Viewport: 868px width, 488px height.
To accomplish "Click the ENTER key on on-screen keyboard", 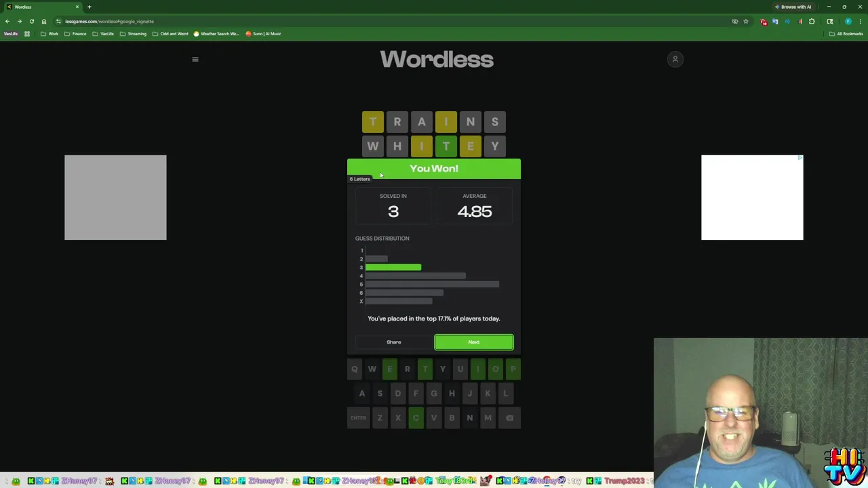I will [358, 418].
